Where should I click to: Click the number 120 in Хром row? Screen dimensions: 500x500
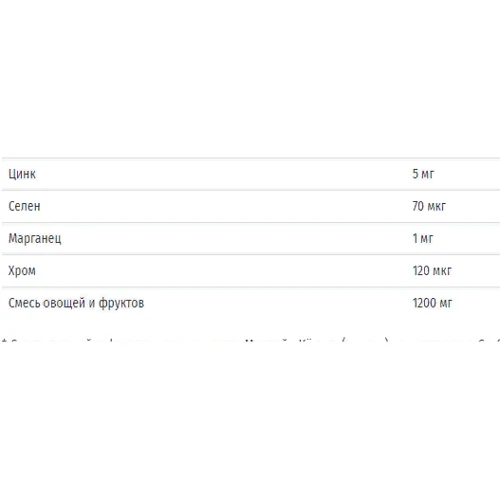(421, 271)
